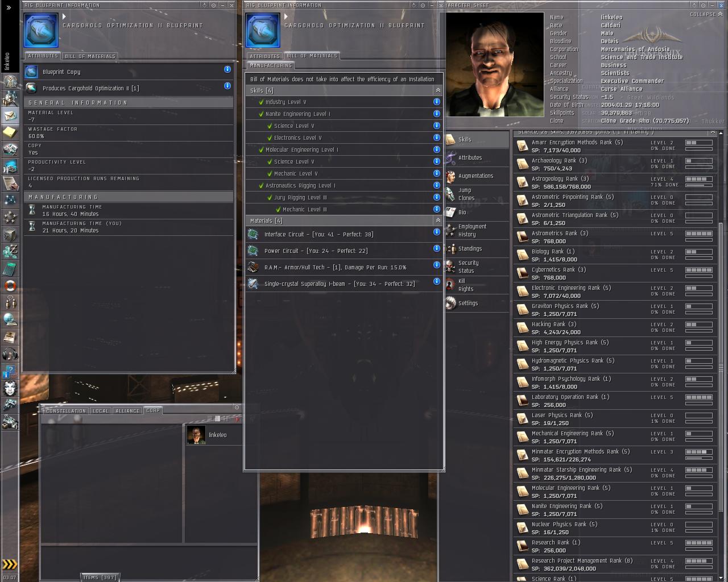Collapse the Science skills group header
The width and height of the screenshot is (728, 582).
713,132
